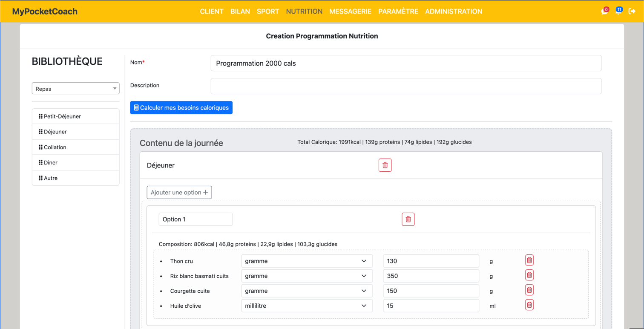Screen dimensions: 644x329
Task: Click the Description input field
Action: tap(405, 86)
